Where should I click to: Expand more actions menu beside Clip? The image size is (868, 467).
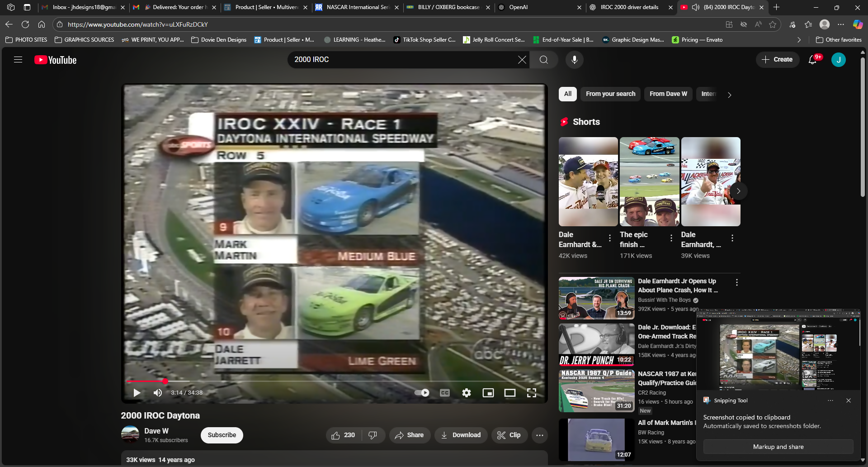coord(539,435)
